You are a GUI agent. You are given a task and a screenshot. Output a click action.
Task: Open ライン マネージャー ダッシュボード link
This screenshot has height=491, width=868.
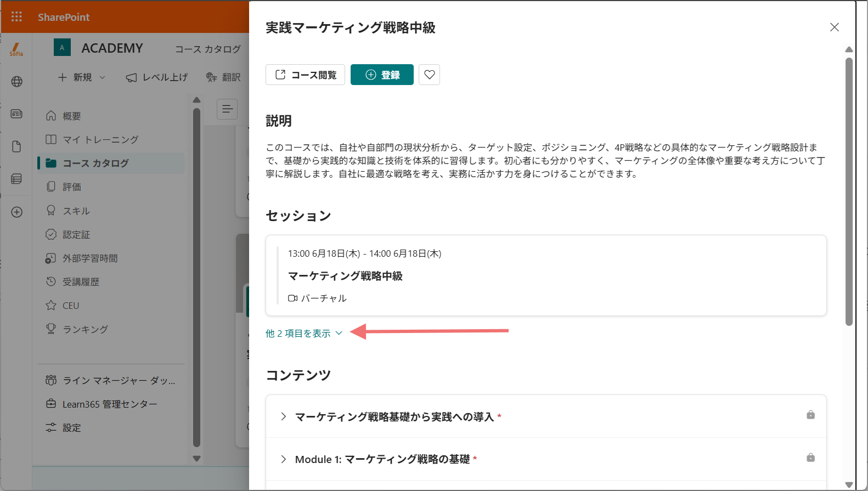pos(111,380)
